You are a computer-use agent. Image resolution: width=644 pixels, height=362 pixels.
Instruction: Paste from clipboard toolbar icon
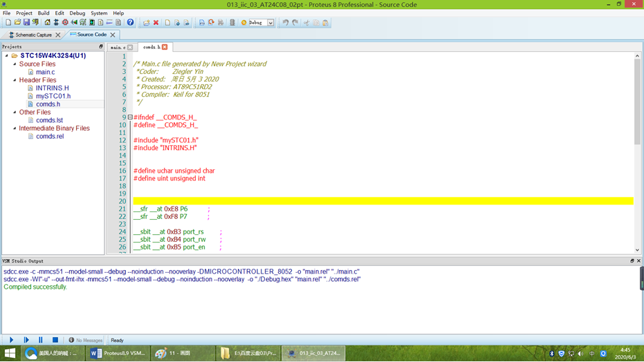coord(326,23)
